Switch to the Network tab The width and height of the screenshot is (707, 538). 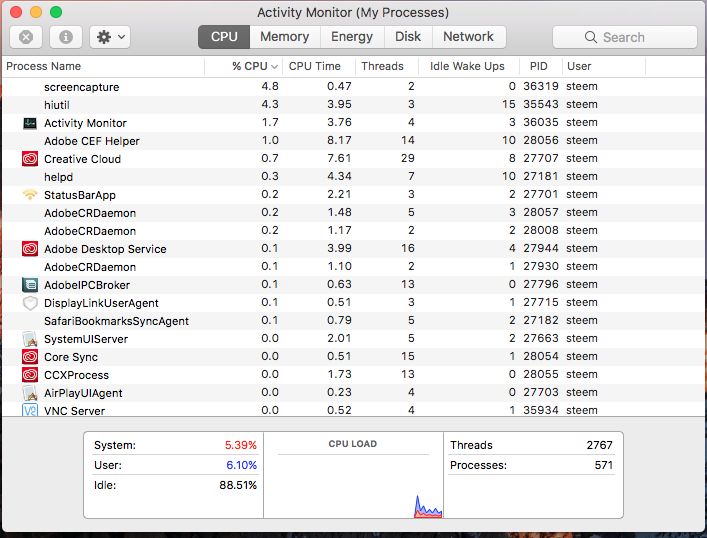tap(468, 37)
